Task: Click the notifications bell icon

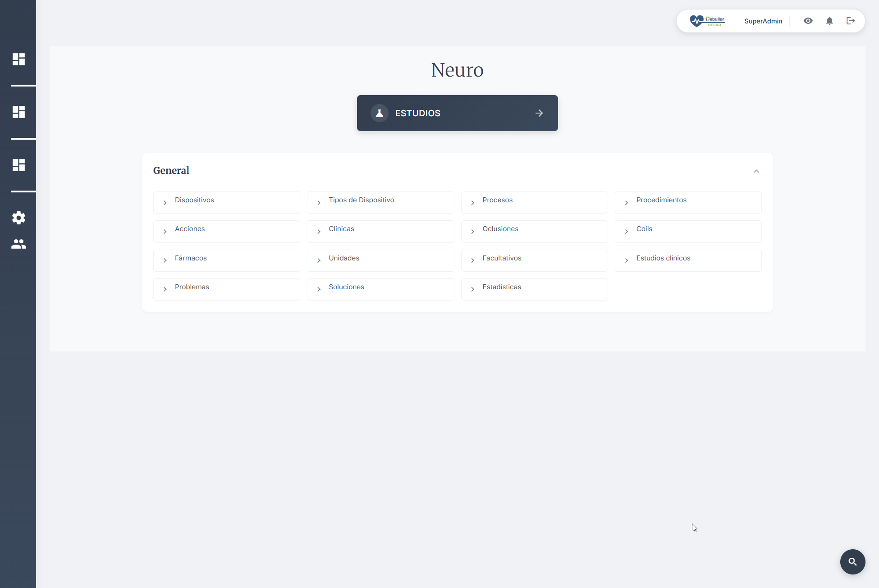Action: coord(829,21)
